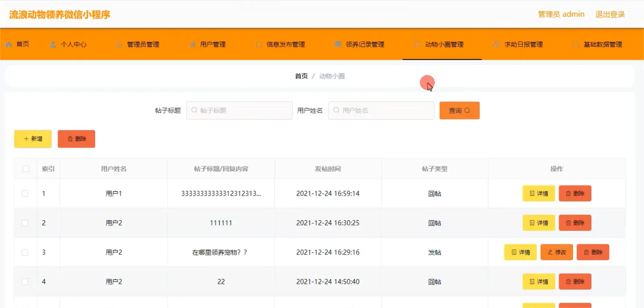Open 详情 for the 14:50:40 post
Viewport: 644px width, 308px height.
click(539, 282)
